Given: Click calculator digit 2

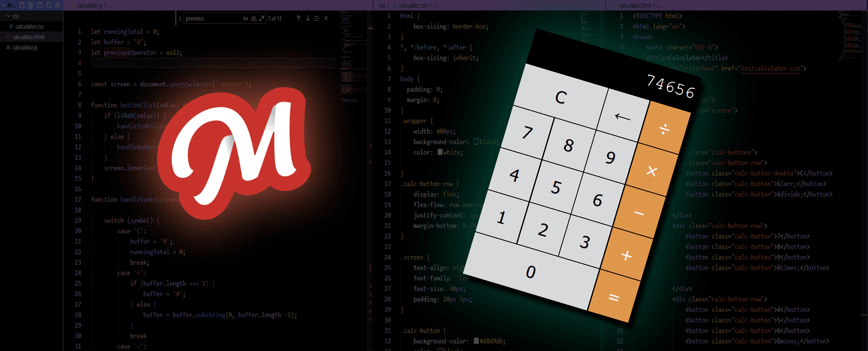Looking at the screenshot, I should point(543,230).
